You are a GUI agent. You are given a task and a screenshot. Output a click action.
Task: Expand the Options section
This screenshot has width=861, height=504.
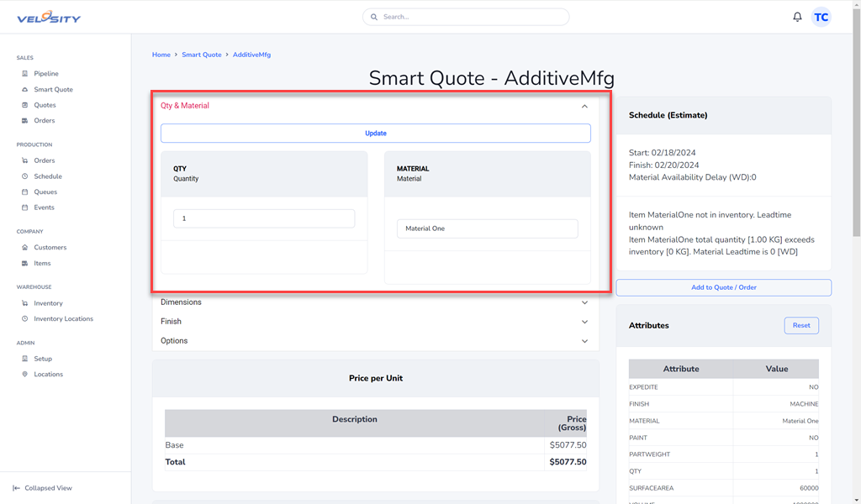pyautogui.click(x=584, y=341)
